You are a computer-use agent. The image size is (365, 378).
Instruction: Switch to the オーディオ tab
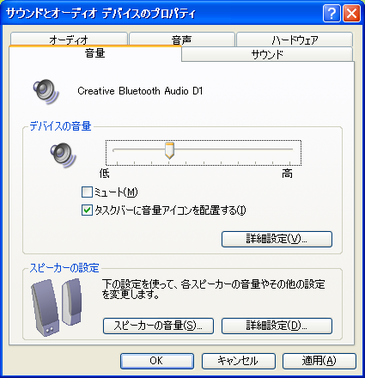click(x=69, y=39)
